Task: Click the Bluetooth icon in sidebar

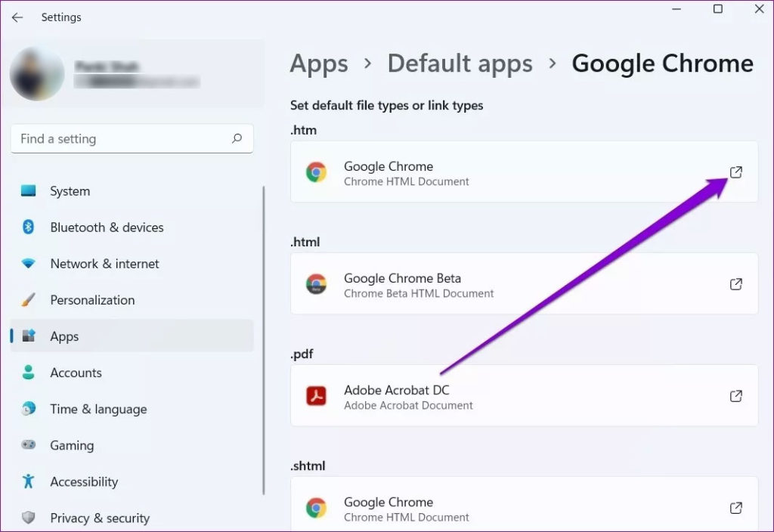Action: point(28,227)
